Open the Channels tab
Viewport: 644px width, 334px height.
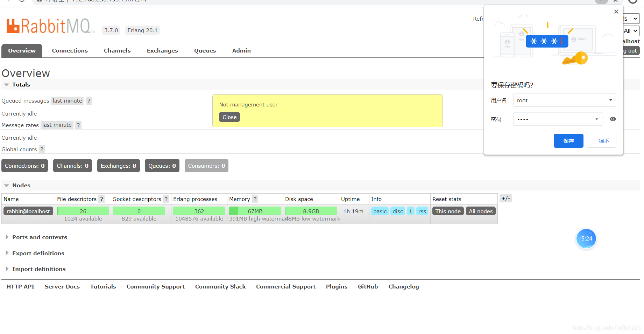click(117, 50)
